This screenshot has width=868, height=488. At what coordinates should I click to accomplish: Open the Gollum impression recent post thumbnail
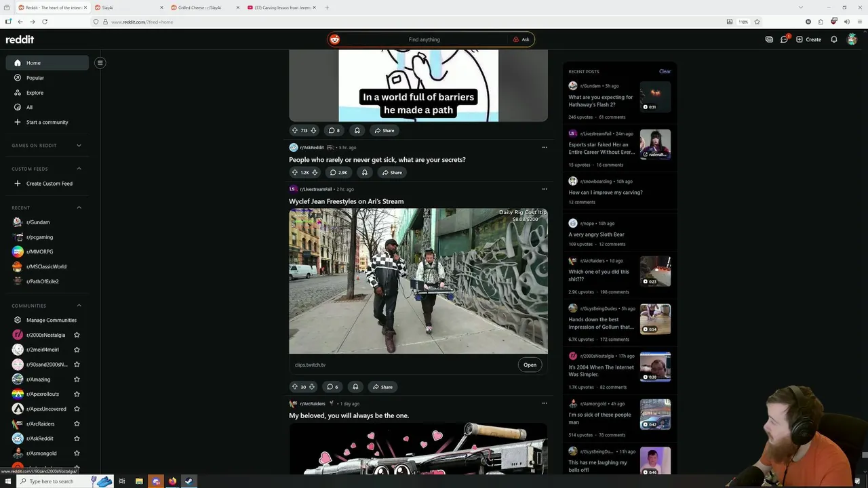(655, 319)
